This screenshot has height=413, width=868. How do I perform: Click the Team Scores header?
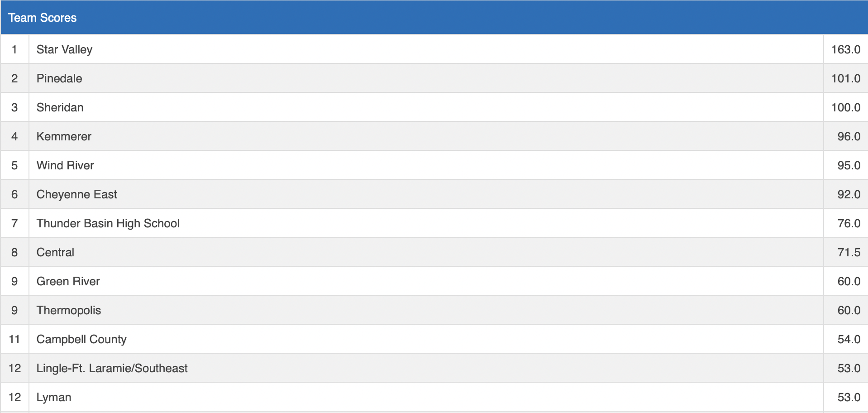click(43, 18)
